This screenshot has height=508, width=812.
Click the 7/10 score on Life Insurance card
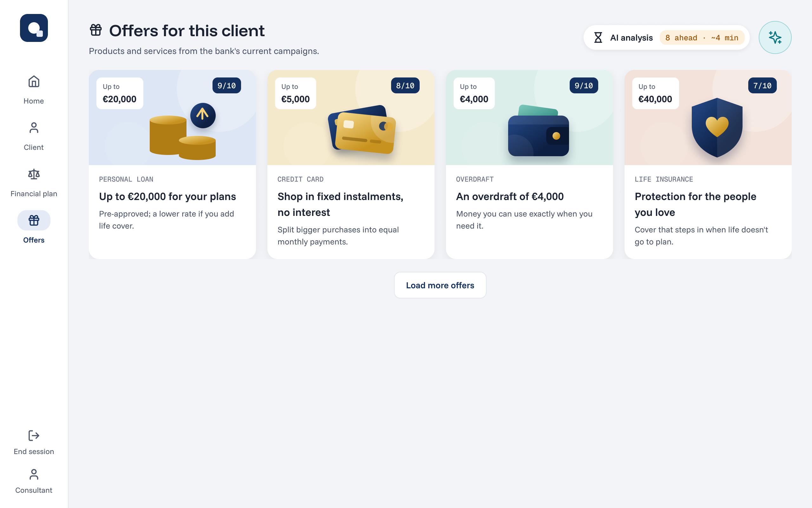click(x=762, y=86)
